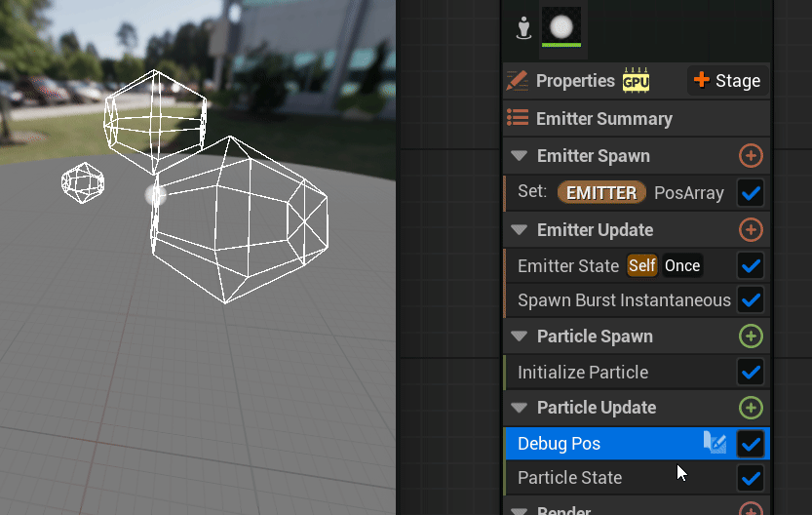Image resolution: width=812 pixels, height=515 pixels.
Task: Add module to Emitter Spawn
Action: click(751, 155)
